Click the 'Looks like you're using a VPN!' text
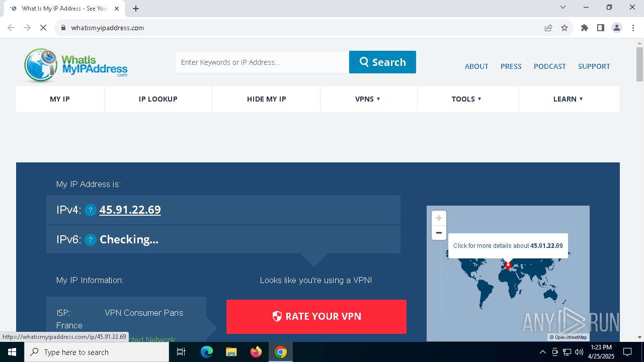644x362 pixels. pyautogui.click(x=316, y=280)
